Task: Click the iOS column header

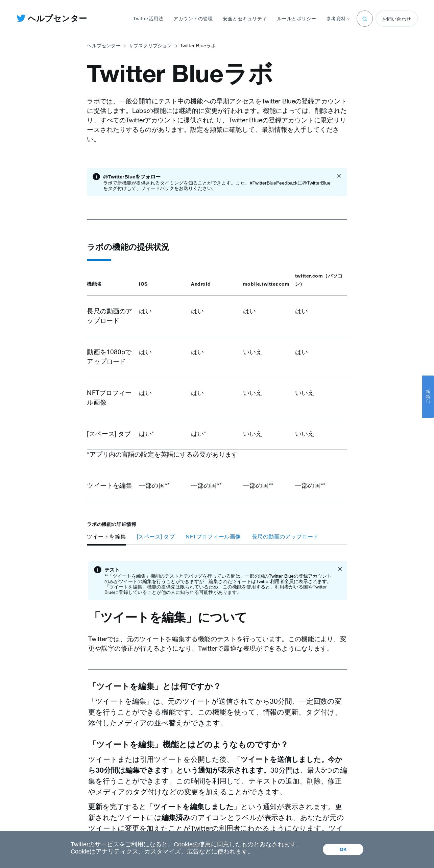Action: (x=143, y=284)
